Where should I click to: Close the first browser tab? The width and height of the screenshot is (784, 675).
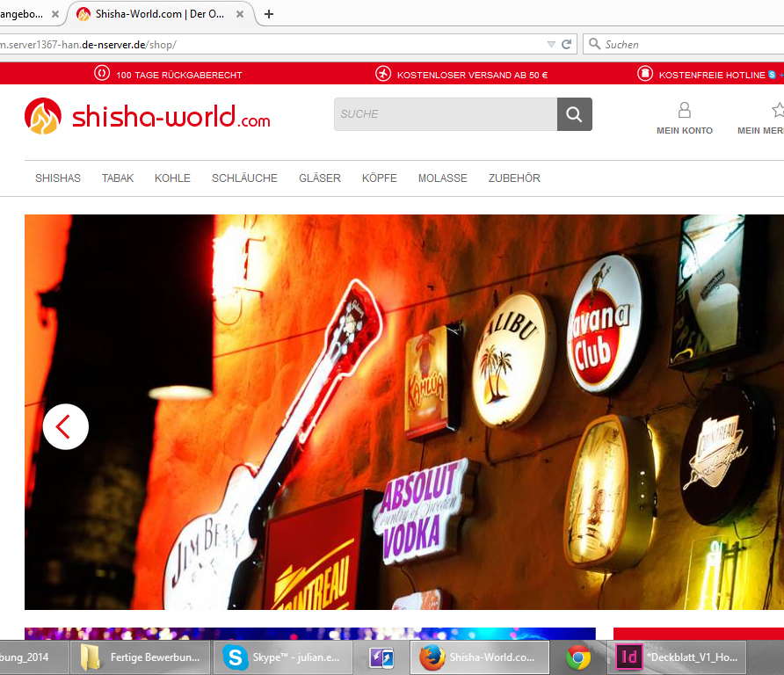click(x=55, y=14)
